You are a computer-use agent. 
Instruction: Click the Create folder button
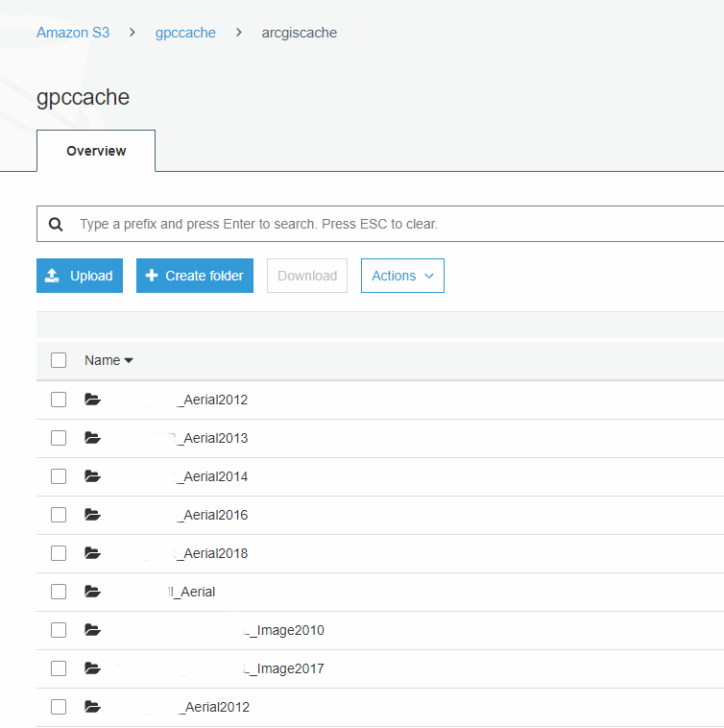pyautogui.click(x=195, y=276)
